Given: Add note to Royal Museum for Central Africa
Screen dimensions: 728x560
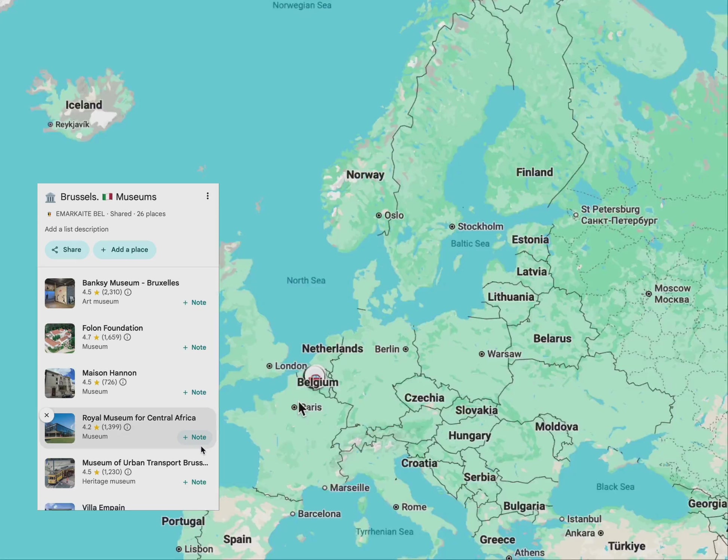Looking at the screenshot, I should click(195, 437).
